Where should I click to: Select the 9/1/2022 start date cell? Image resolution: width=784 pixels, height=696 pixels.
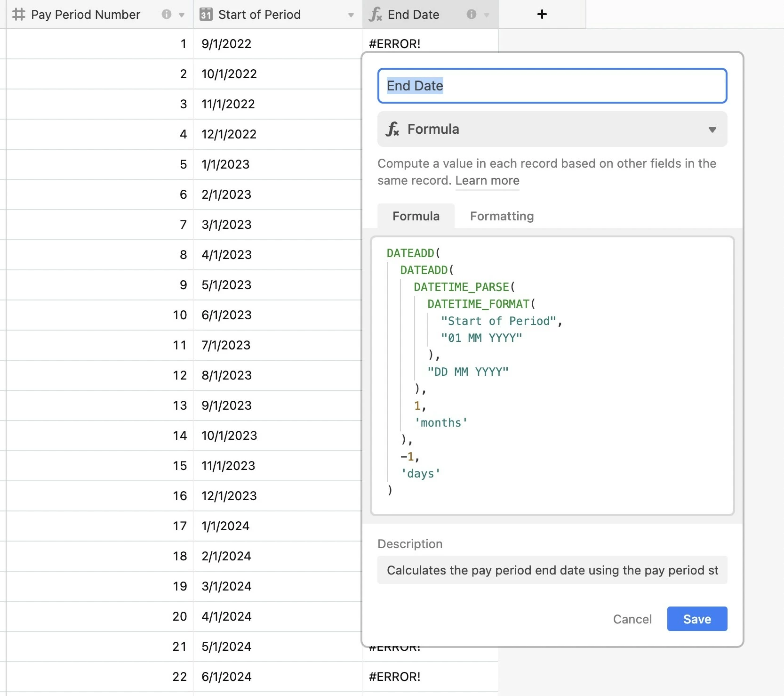click(x=278, y=44)
